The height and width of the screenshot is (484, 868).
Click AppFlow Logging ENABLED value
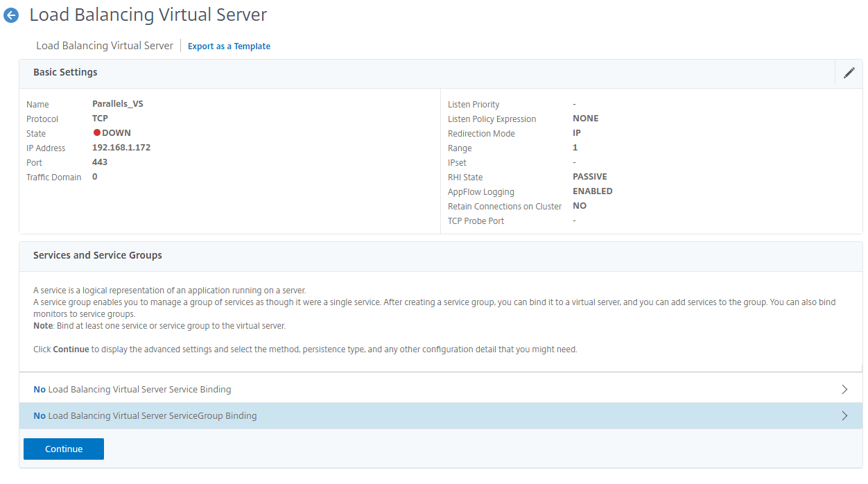point(592,191)
